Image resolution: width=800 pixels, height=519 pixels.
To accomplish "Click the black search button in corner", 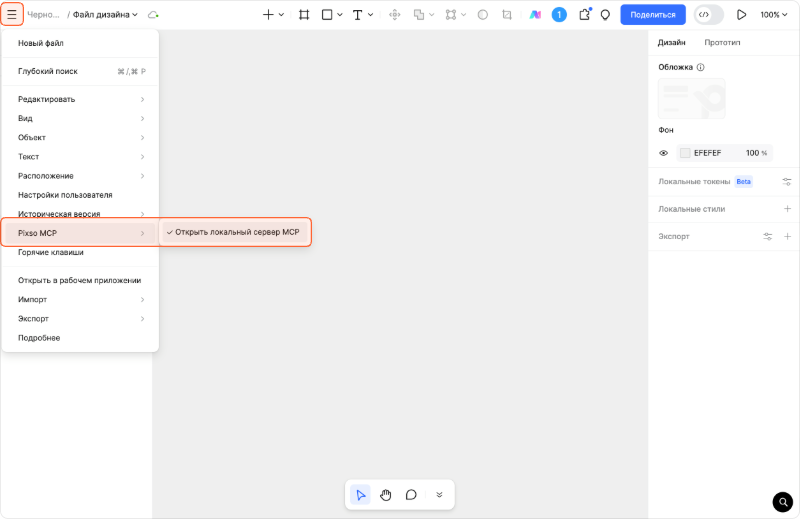I will tap(782, 501).
